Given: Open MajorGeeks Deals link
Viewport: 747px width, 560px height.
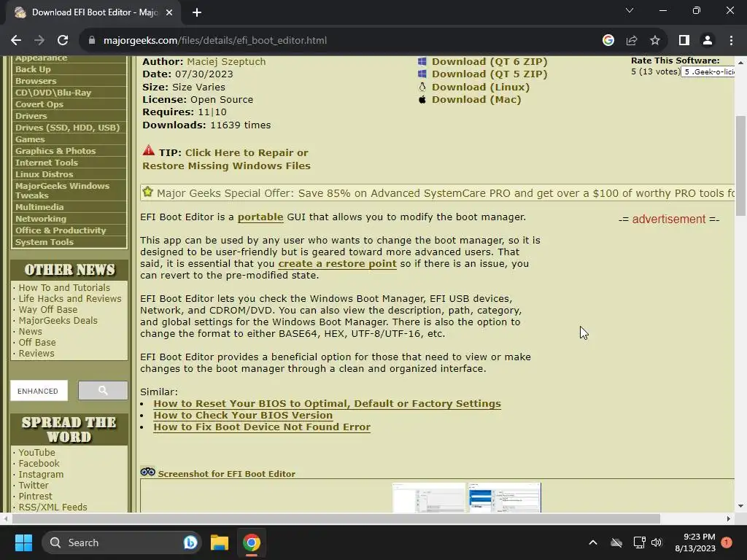Looking at the screenshot, I should 58,321.
